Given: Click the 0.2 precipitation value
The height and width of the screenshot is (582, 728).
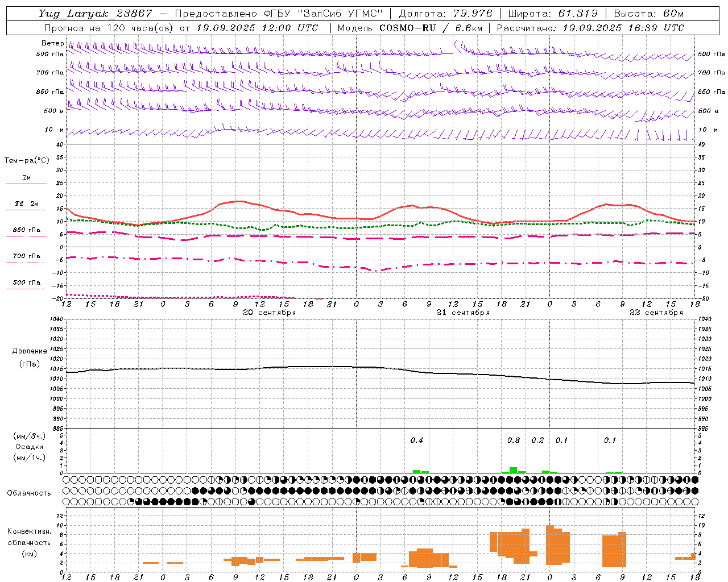Looking at the screenshot, I should 537,440.
